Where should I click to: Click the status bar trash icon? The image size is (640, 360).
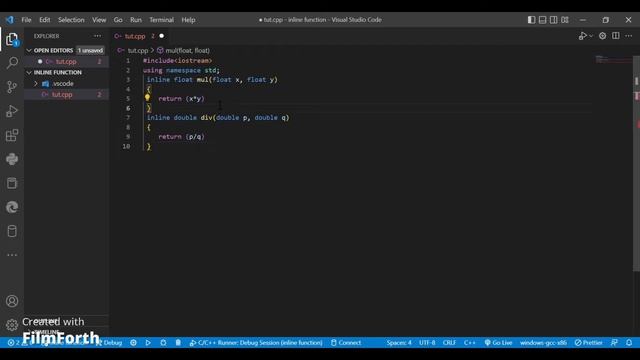pyautogui.click(x=178, y=343)
